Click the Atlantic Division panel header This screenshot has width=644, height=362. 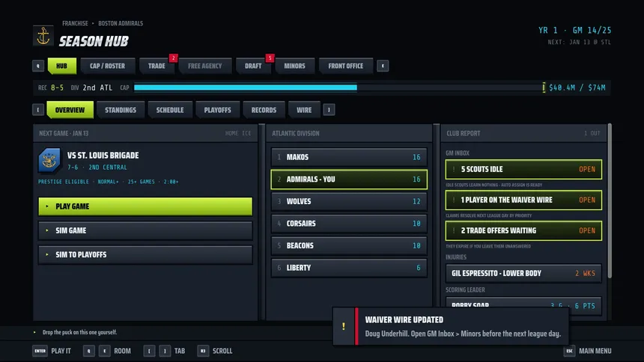click(x=349, y=133)
